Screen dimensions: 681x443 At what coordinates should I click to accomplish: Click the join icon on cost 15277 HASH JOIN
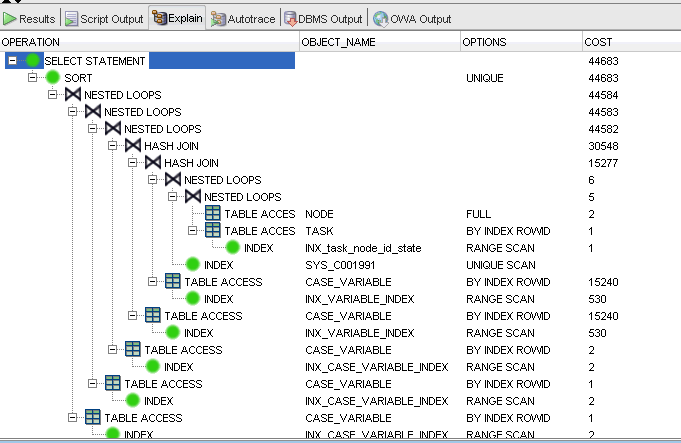coord(153,163)
